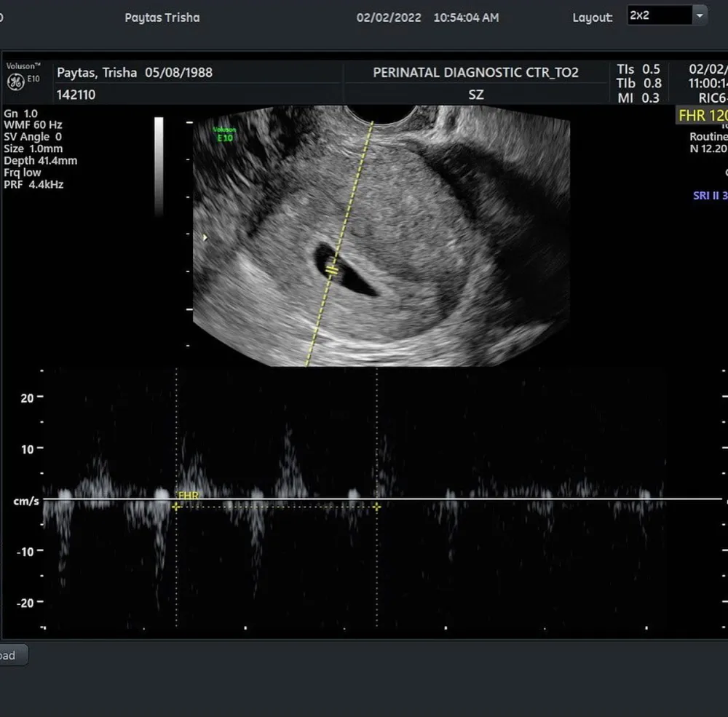Click the SZ field in the header bar
Image resolution: width=728 pixels, height=717 pixels.
coord(475,95)
